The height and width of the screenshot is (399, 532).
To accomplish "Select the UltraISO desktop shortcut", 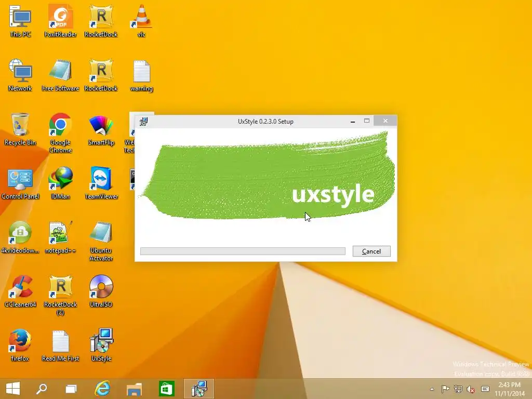I will [101, 291].
